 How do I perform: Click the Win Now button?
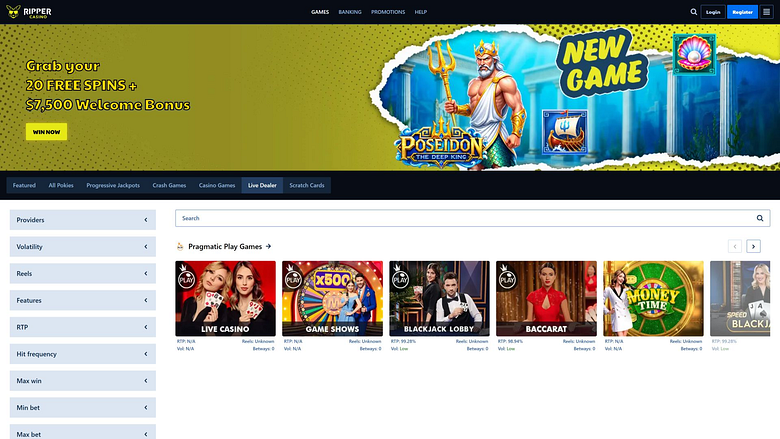pos(46,132)
